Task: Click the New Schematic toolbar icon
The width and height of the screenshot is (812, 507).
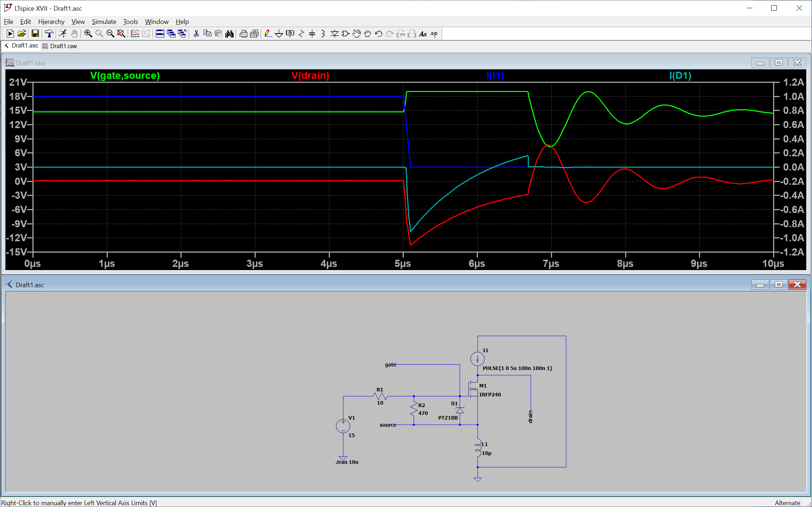Action: (x=10, y=34)
